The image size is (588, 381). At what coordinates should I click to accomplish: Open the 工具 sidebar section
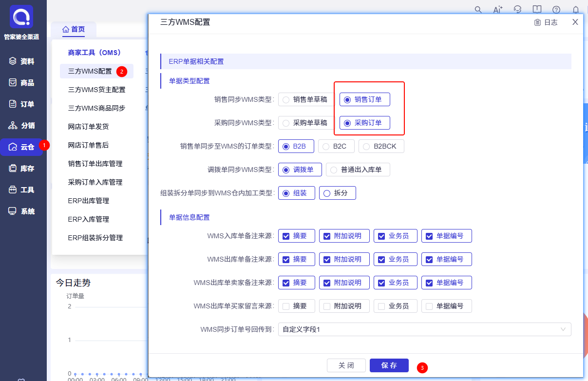22,190
